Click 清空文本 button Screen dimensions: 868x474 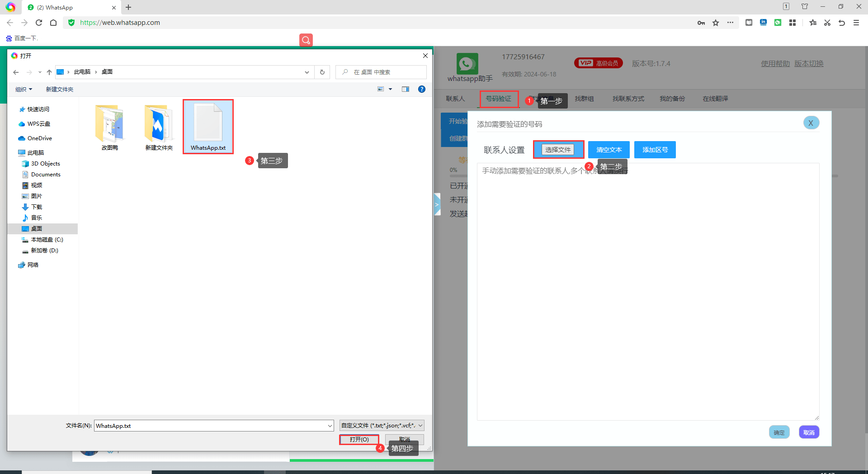pyautogui.click(x=609, y=150)
